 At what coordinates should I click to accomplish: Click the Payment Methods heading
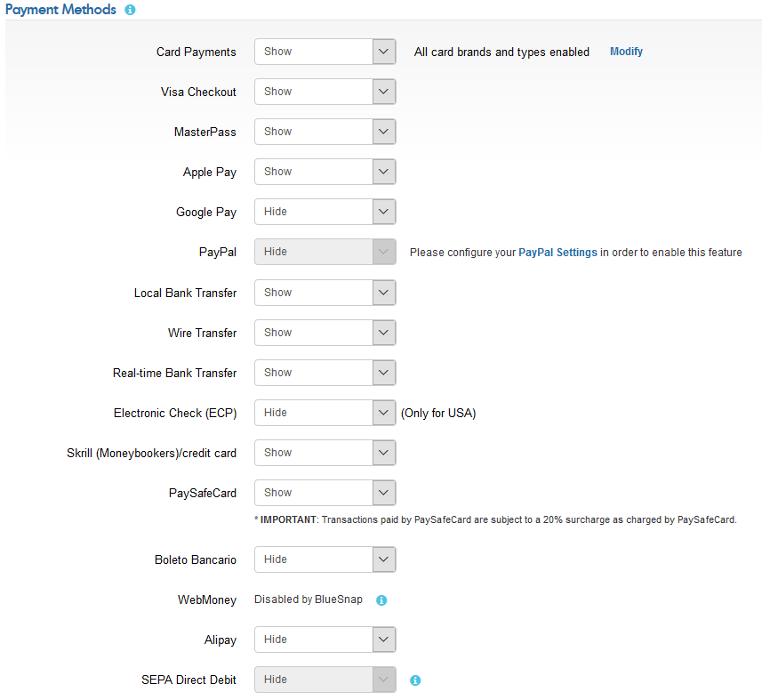point(60,10)
